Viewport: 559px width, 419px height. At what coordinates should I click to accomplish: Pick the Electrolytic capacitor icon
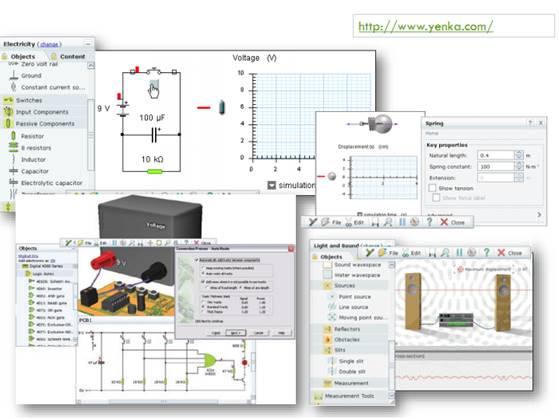13,183
